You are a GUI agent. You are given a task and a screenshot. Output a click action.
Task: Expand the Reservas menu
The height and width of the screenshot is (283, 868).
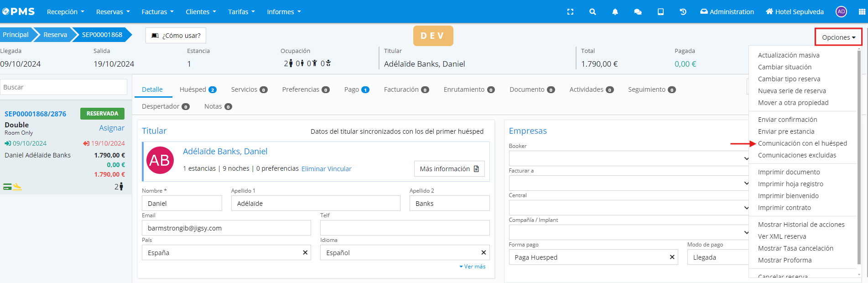point(113,12)
